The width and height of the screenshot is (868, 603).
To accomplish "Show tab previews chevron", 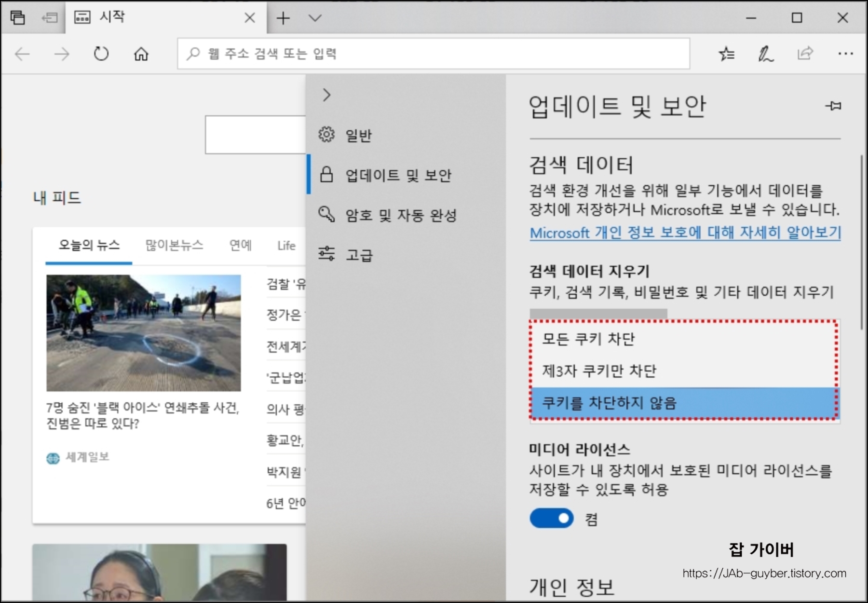I will tap(315, 18).
